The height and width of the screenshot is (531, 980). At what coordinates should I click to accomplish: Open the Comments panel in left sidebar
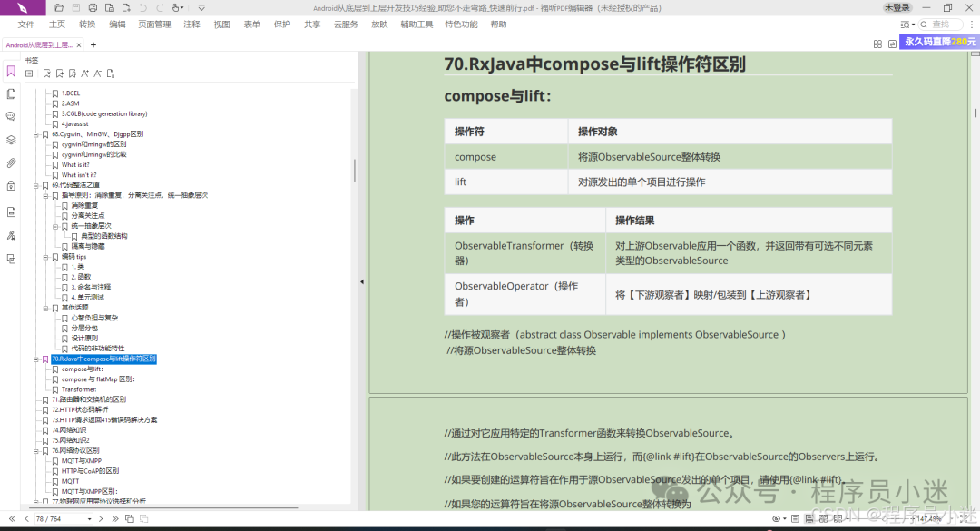pos(11,116)
